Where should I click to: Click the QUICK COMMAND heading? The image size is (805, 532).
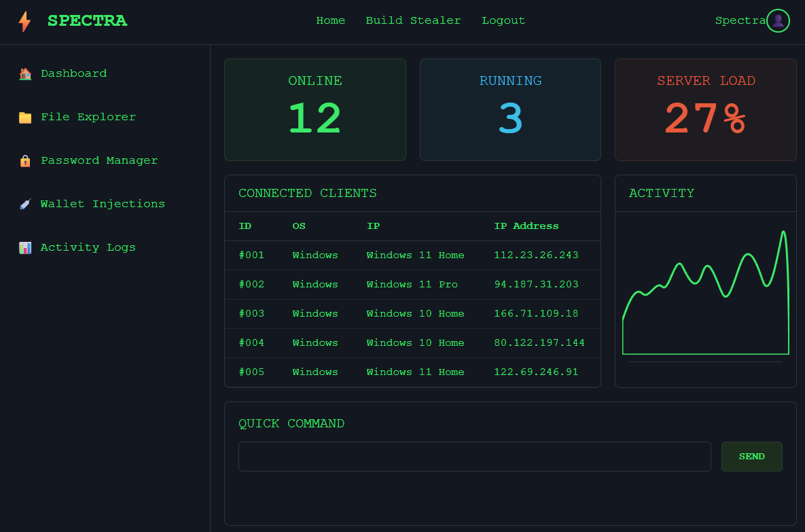tap(291, 424)
